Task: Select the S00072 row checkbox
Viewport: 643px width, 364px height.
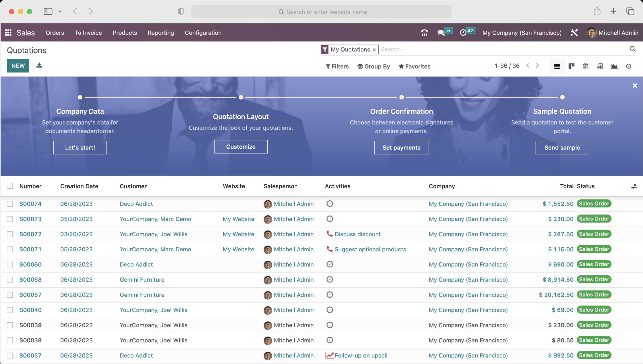Action: tap(10, 234)
